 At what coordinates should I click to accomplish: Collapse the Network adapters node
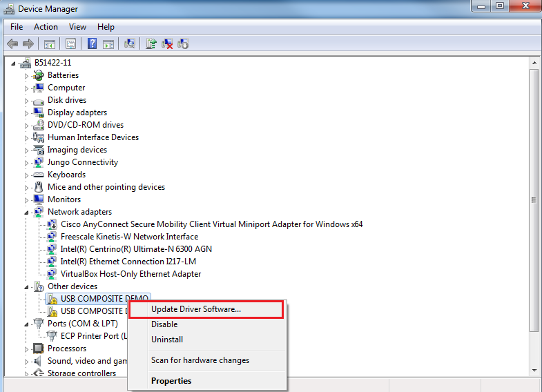[27, 212]
